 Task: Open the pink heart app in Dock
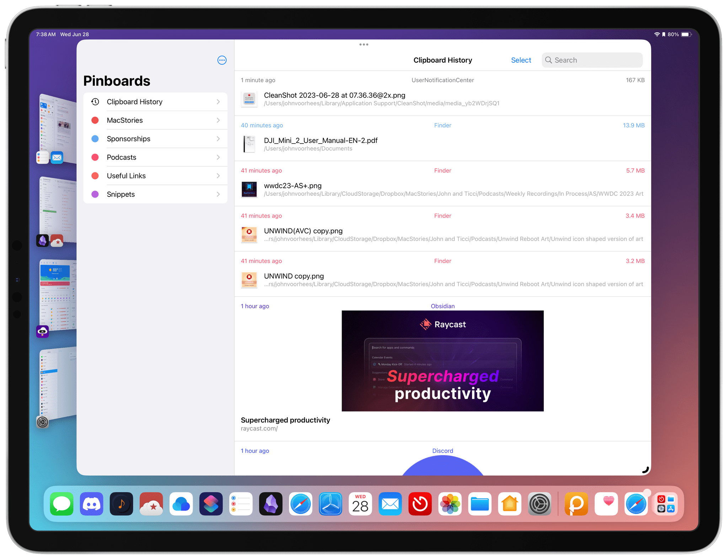point(606,504)
